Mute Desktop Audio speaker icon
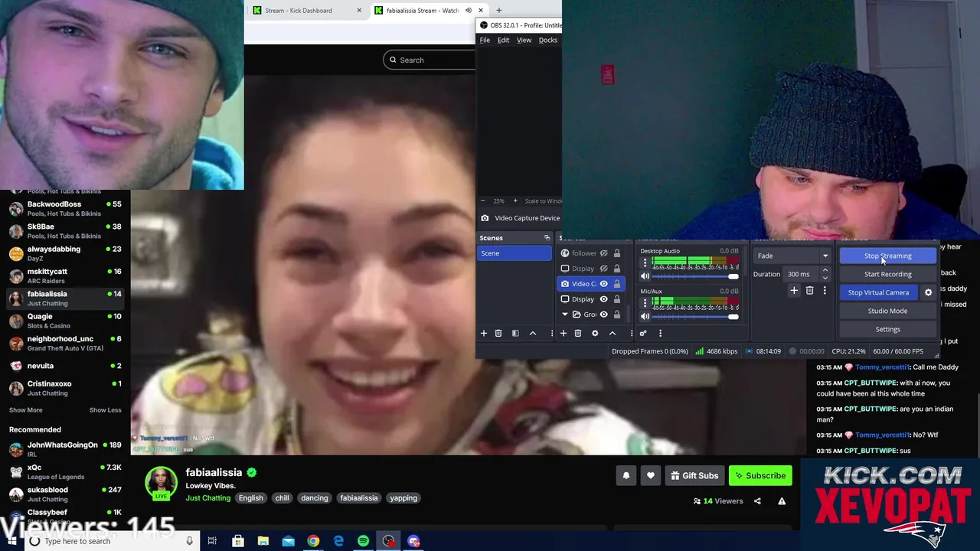980x551 pixels. tap(645, 276)
